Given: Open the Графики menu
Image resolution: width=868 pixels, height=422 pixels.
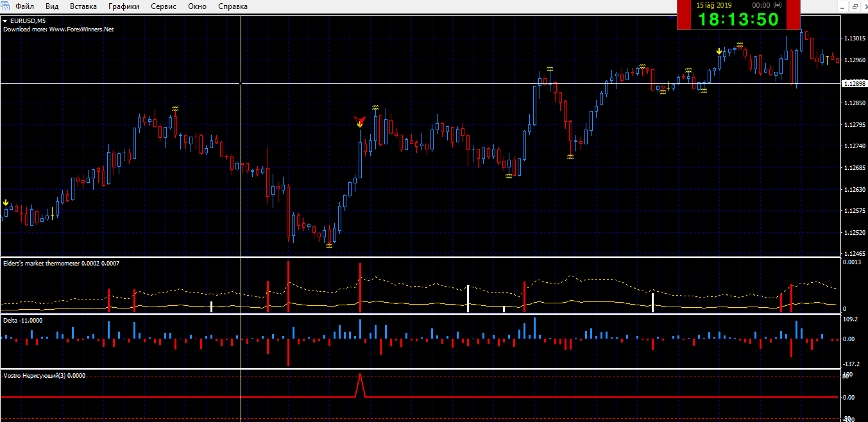Looking at the screenshot, I should (124, 6).
